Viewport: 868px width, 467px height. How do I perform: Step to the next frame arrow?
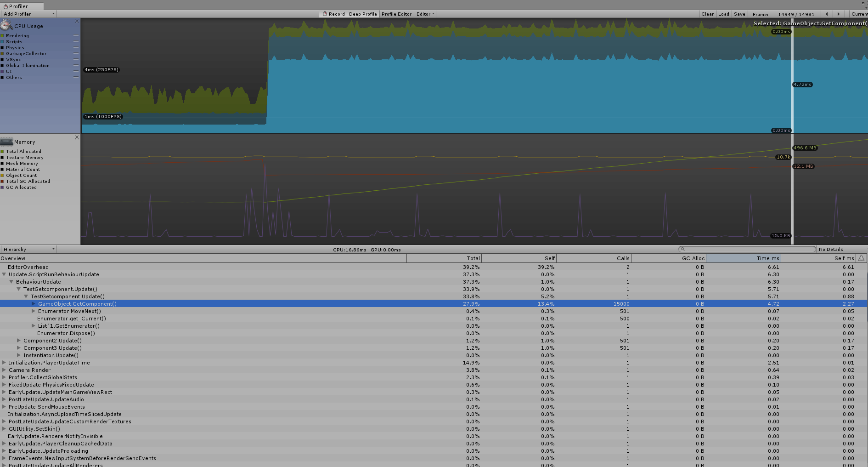839,14
